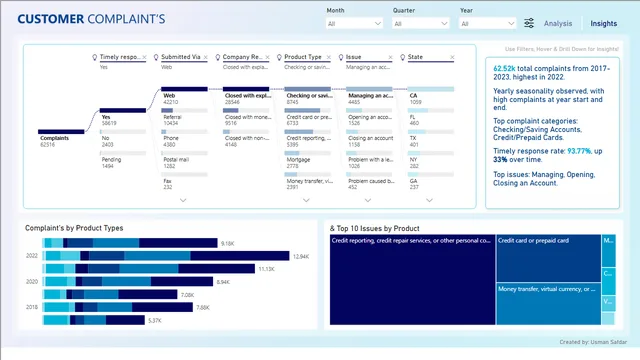Select the NY 282 state node
Viewport: 640px width, 360px height.
pos(431,160)
